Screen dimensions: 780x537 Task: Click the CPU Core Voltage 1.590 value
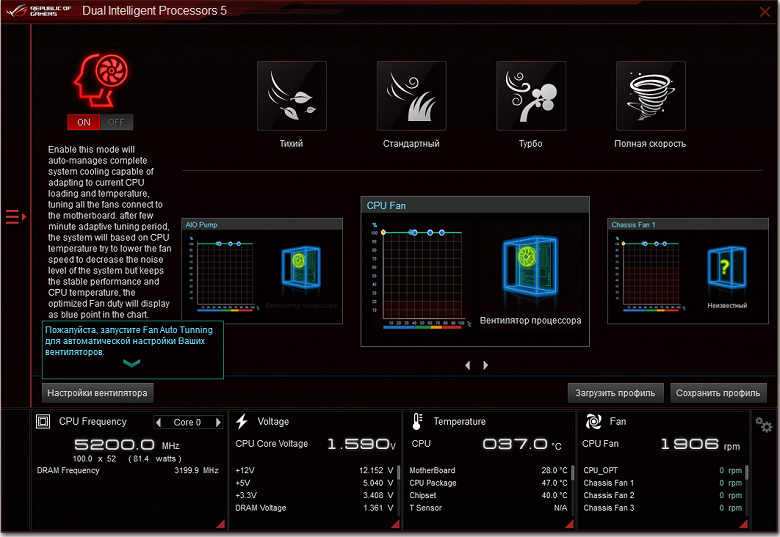(x=361, y=444)
